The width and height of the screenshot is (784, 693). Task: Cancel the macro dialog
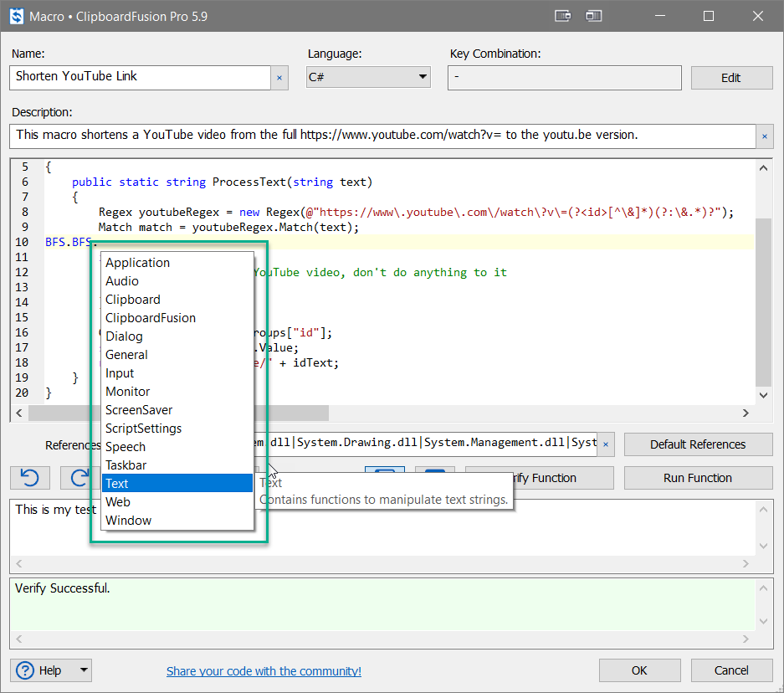731,670
